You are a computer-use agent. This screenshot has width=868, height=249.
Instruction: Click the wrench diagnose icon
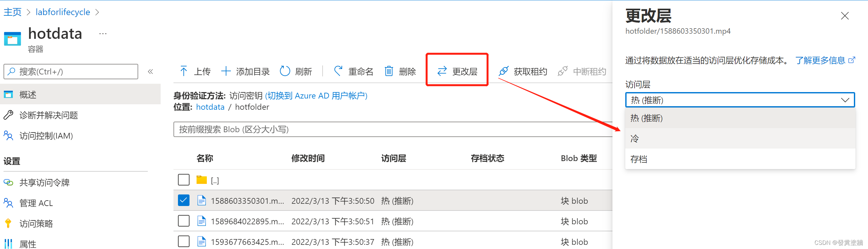tap(8, 115)
